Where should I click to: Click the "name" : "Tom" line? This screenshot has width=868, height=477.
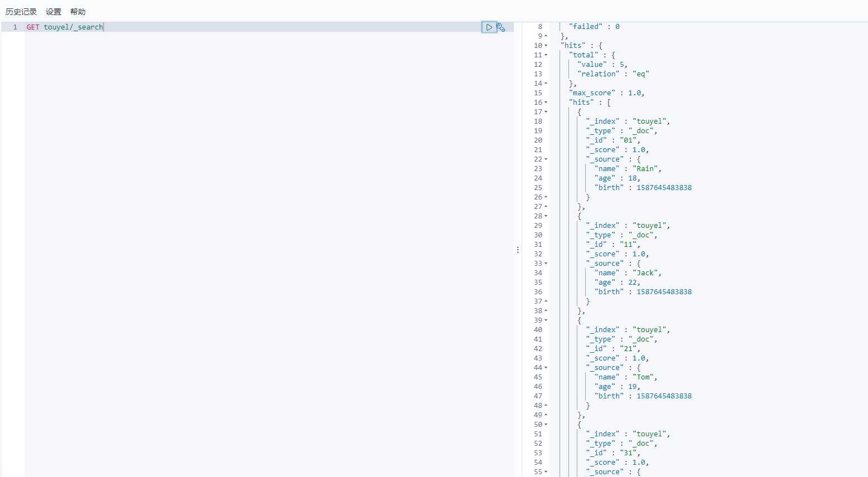[626, 377]
